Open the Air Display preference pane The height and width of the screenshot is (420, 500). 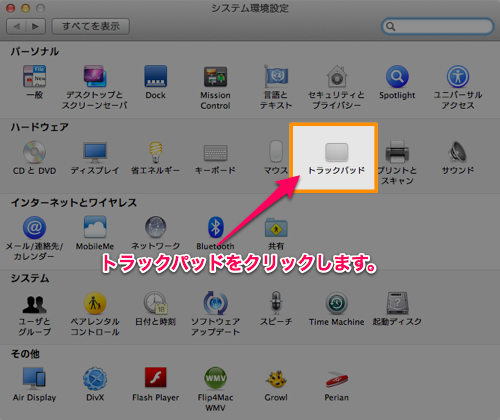tap(34, 379)
